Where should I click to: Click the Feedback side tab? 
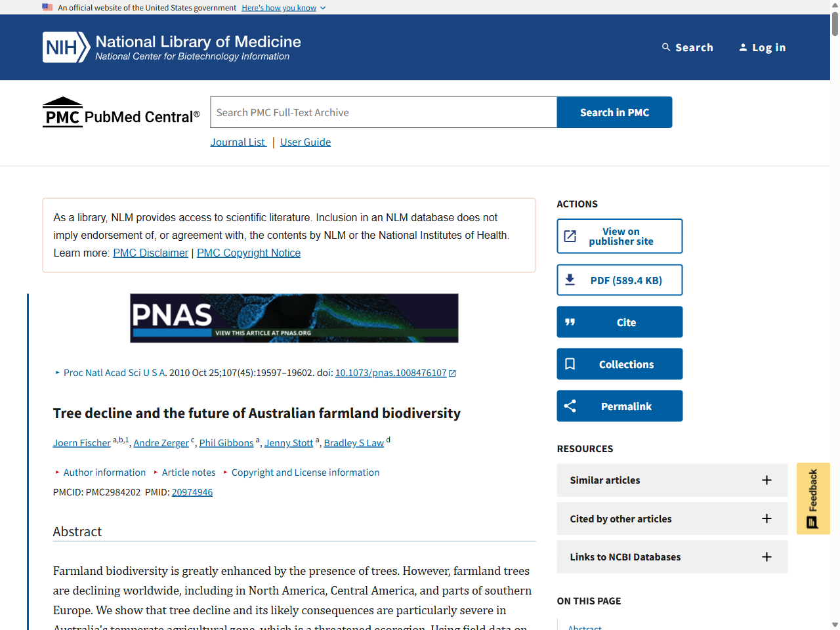pyautogui.click(x=813, y=498)
